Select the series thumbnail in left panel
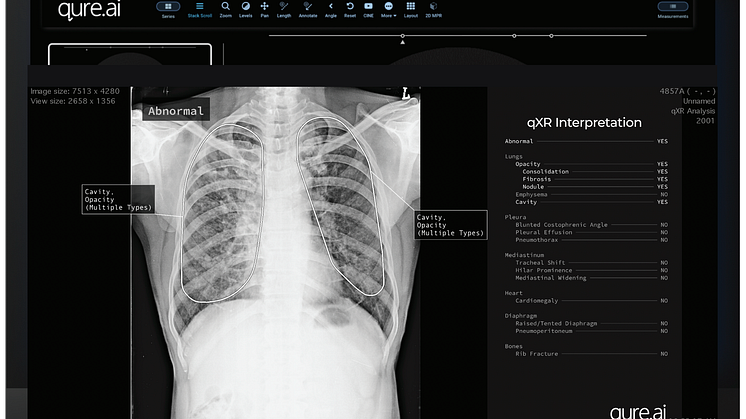Viewport: 746px width, 419px height. [130, 54]
